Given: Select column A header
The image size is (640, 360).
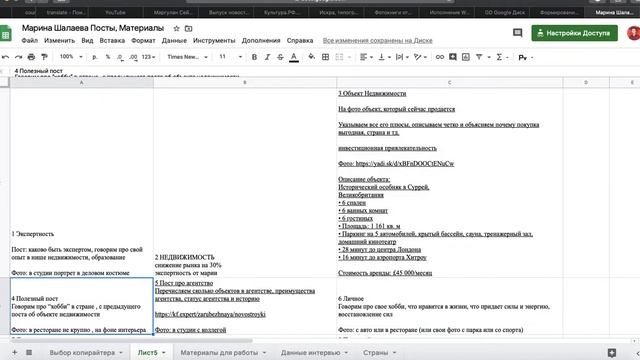Looking at the screenshot, I should click(82, 82).
